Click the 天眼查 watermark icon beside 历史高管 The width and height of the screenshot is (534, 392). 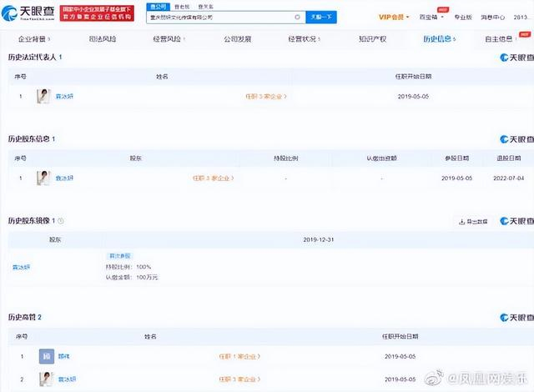click(x=516, y=318)
